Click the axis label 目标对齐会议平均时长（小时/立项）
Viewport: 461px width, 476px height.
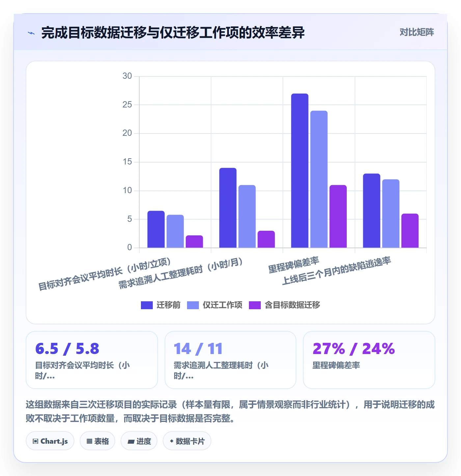click(105, 274)
